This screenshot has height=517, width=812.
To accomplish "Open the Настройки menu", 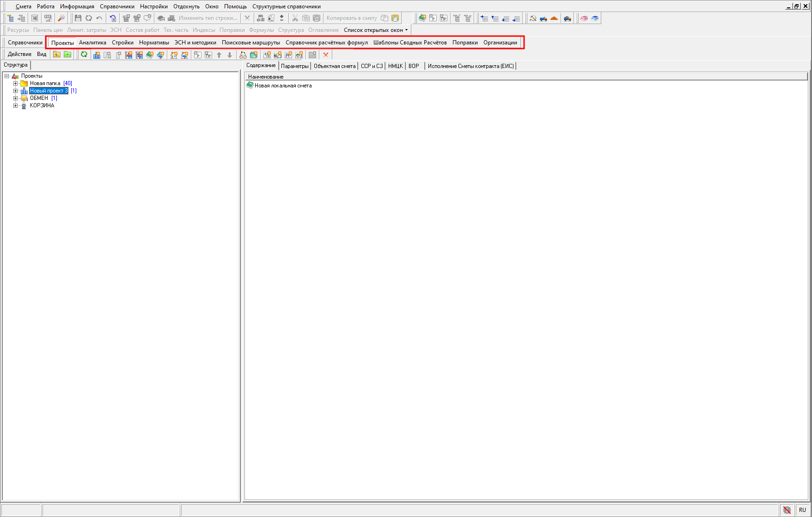I will click(x=153, y=6).
